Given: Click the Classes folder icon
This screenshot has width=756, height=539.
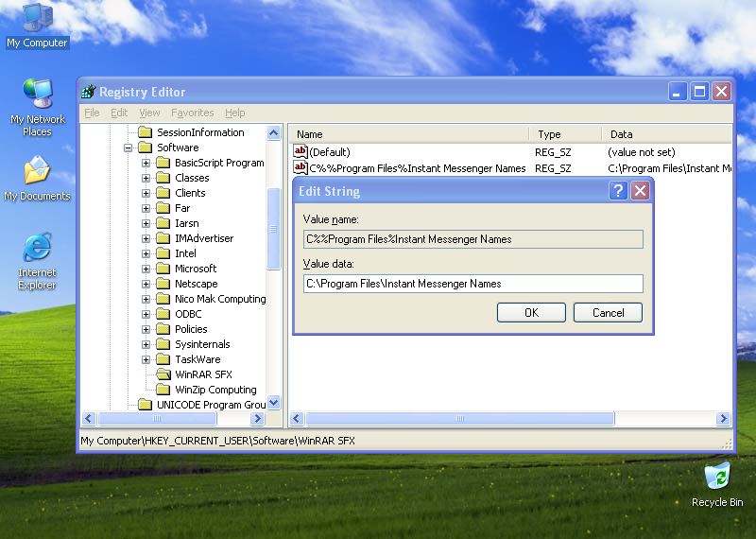Looking at the screenshot, I should (x=163, y=178).
